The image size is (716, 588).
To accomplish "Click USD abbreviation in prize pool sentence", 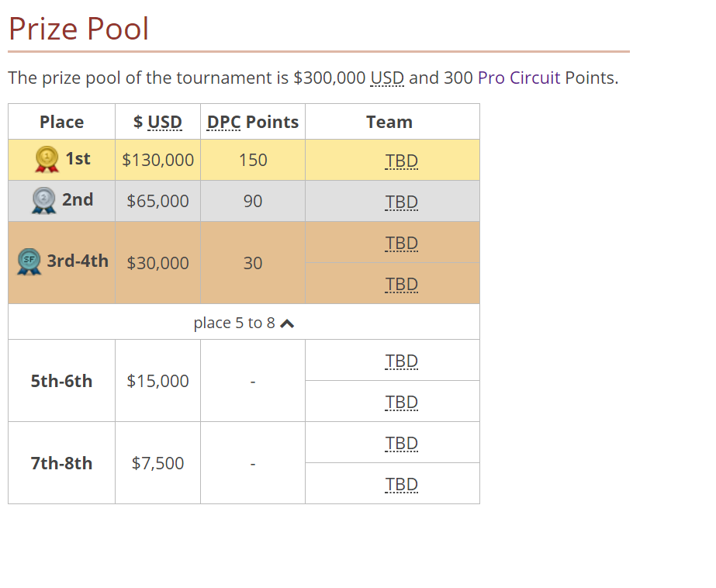I will [x=387, y=78].
